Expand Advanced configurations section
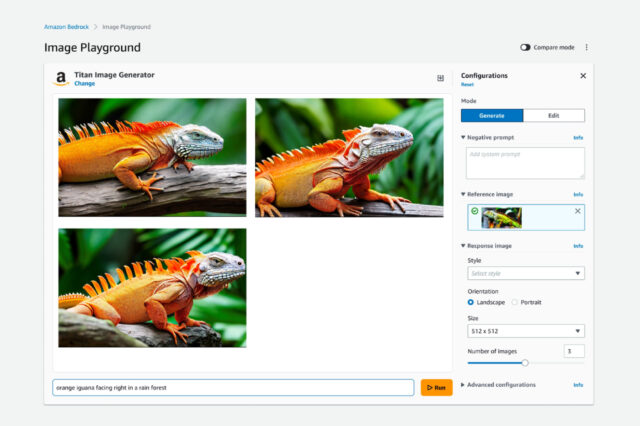The width and height of the screenshot is (640, 426). coord(463,384)
